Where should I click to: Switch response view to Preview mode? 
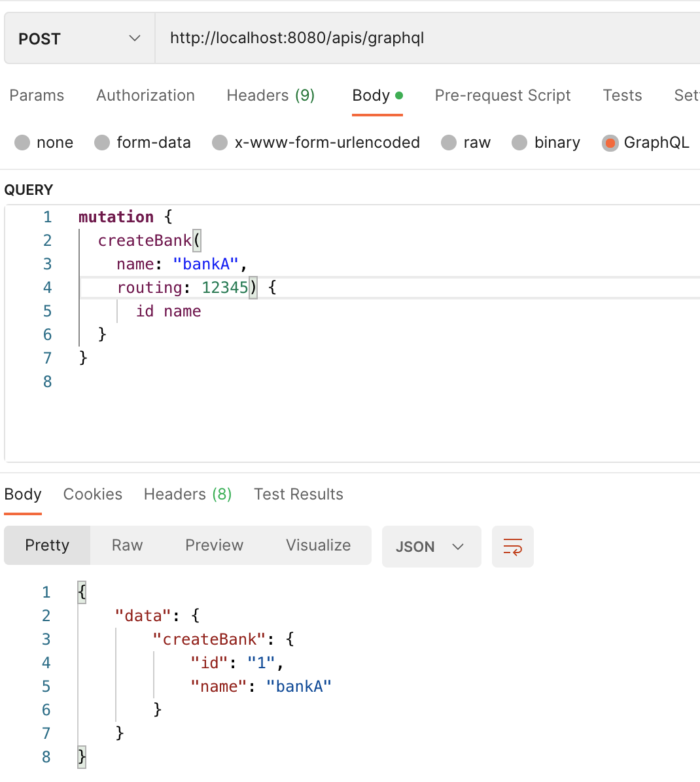pos(214,545)
